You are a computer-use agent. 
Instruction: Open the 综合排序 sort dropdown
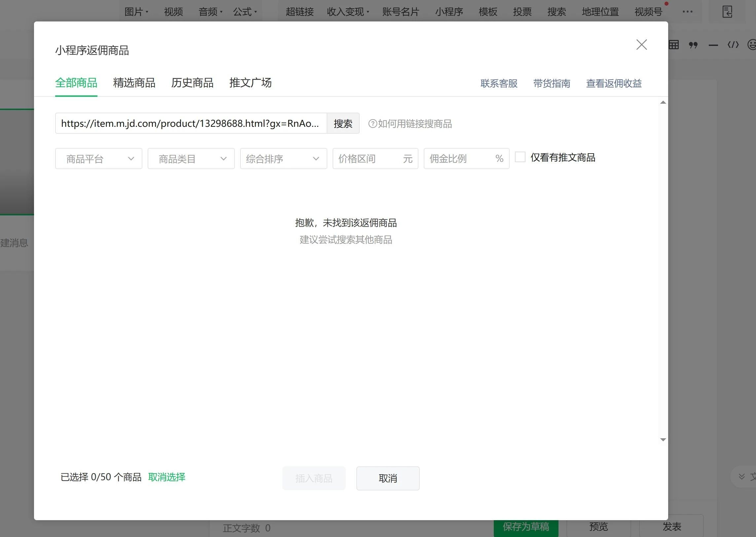(x=283, y=159)
